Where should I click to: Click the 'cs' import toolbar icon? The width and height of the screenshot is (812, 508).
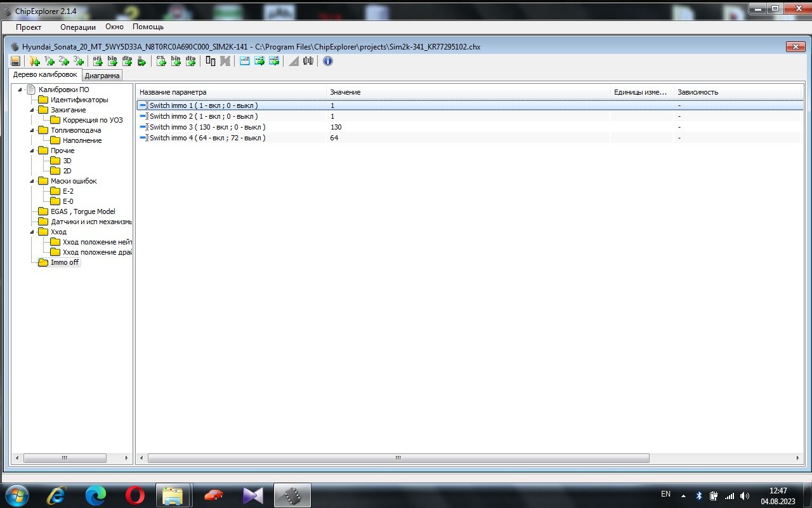click(x=161, y=61)
